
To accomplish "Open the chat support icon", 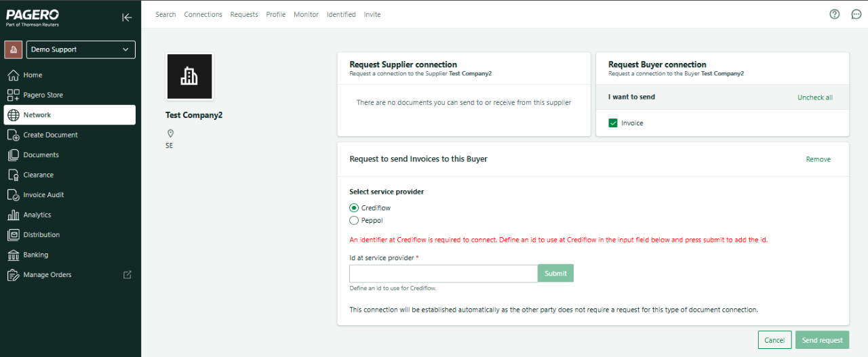I will coord(856,14).
